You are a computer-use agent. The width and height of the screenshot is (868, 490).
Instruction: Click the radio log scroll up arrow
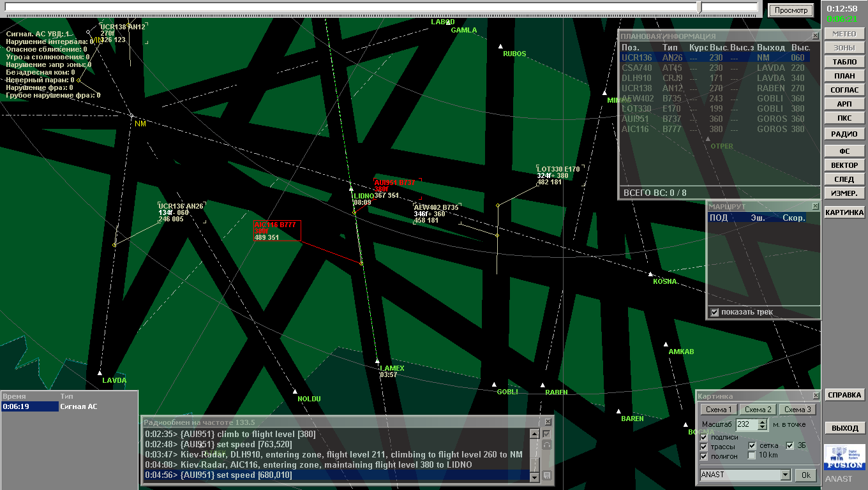(535, 434)
